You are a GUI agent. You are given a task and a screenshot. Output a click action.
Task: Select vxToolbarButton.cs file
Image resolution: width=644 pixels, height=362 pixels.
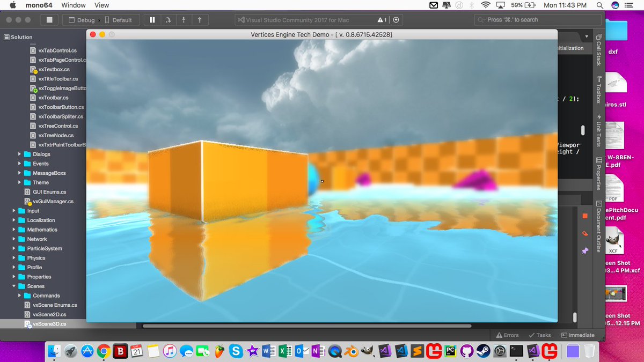click(61, 107)
